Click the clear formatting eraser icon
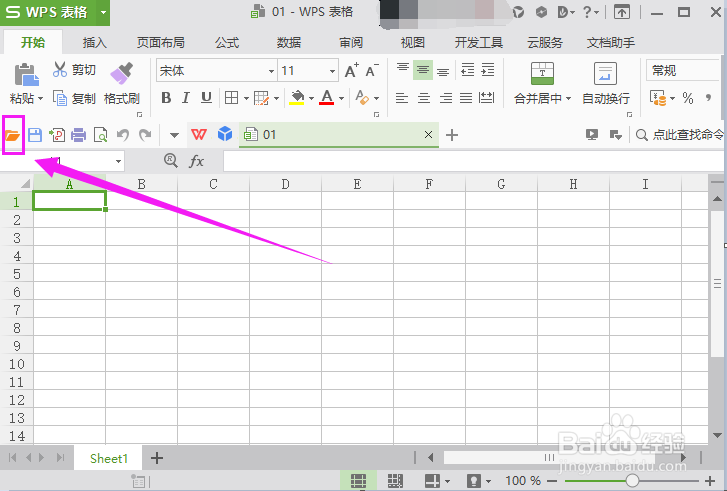Viewport: 727px width, 491px height. click(362, 98)
